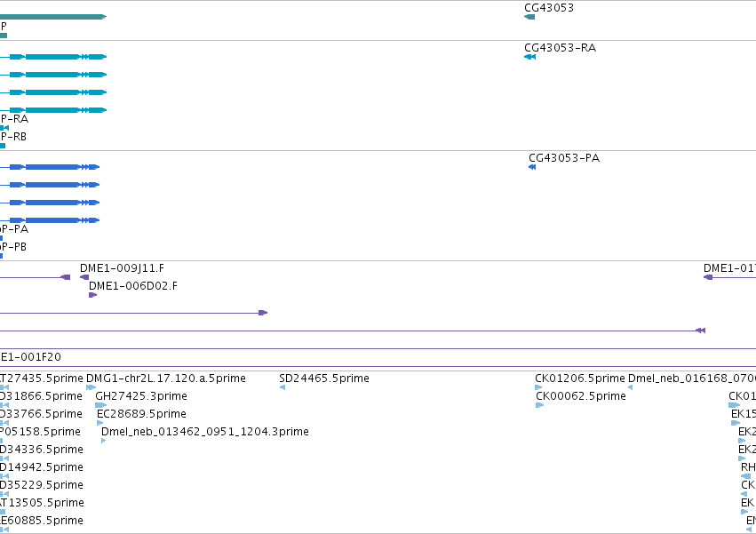Click the CG43053 gene arrow glyph
The height and width of the screenshot is (534, 756).
pyautogui.click(x=529, y=17)
